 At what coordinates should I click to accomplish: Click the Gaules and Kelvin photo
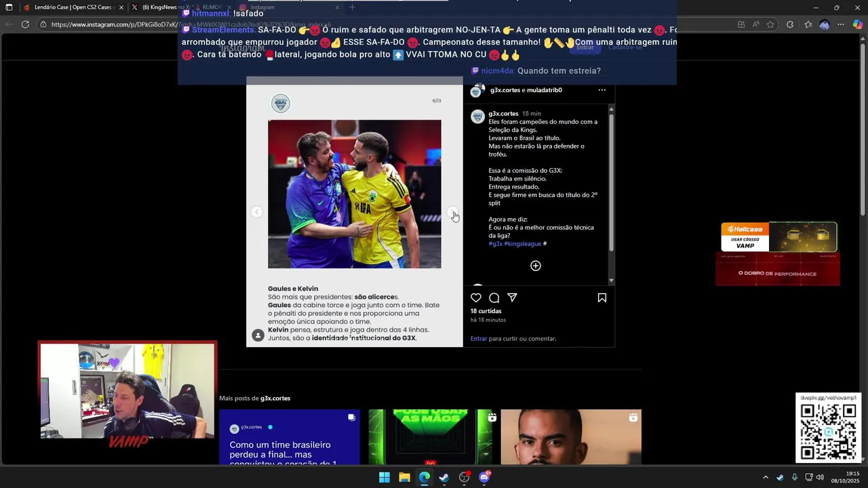[355, 194]
